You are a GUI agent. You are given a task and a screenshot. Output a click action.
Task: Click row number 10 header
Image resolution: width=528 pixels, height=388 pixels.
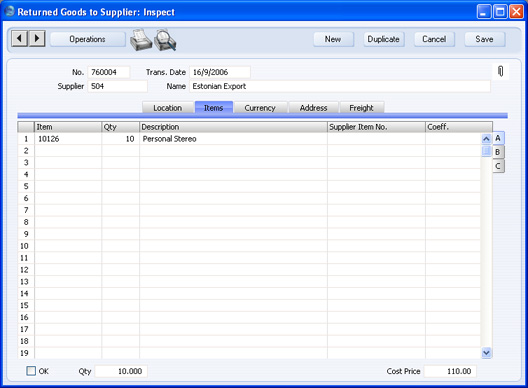click(x=26, y=246)
